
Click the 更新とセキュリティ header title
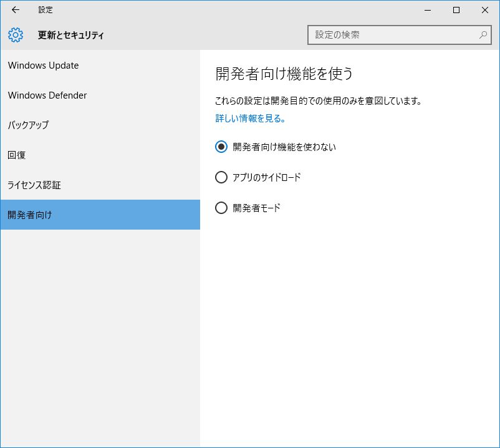[x=71, y=35]
